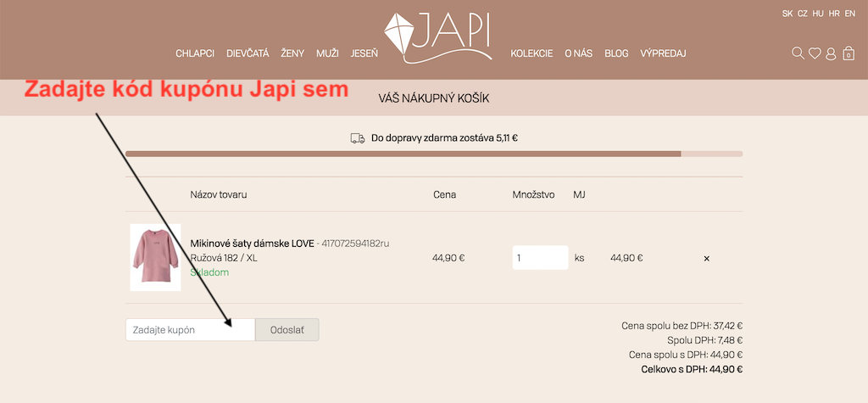The height and width of the screenshot is (403, 868).
Task: Open the ŽENY menu
Action: click(x=292, y=53)
